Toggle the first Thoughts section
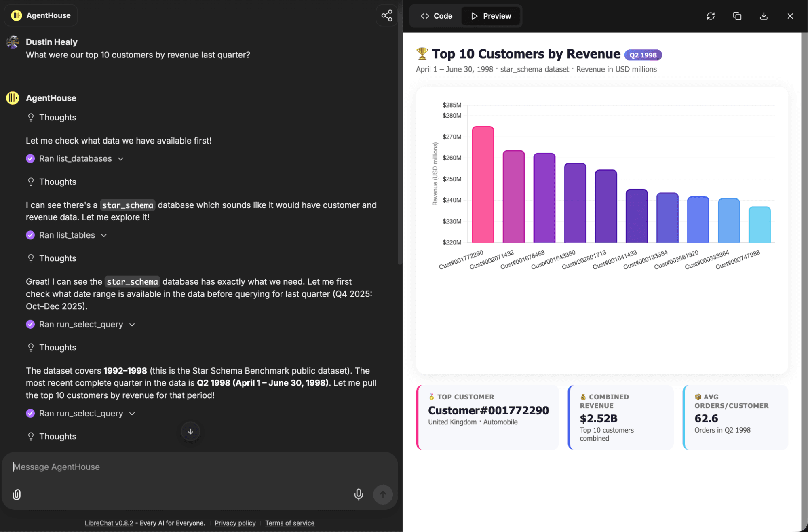This screenshot has height=532, width=808. tap(57, 118)
